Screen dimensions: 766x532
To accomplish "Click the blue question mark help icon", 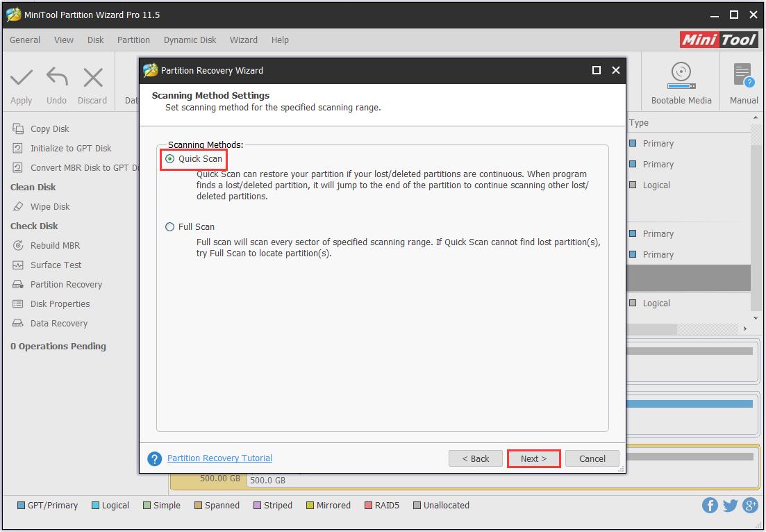I will pyautogui.click(x=154, y=458).
